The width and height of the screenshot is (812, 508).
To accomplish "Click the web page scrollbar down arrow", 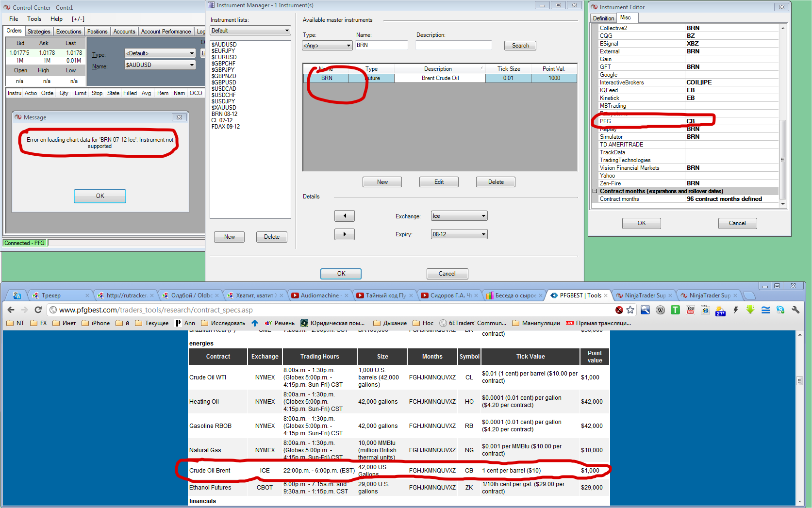I will [x=799, y=501].
